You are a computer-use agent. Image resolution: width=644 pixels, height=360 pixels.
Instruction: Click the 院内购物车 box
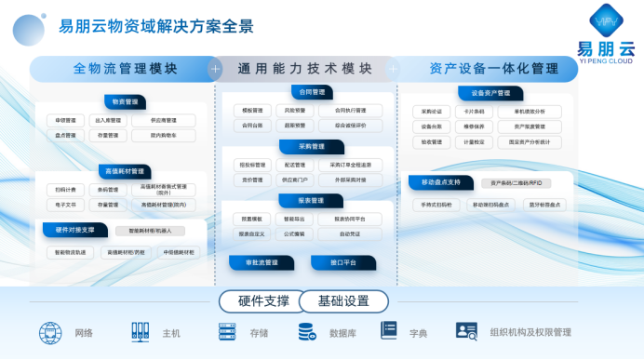click(164, 136)
